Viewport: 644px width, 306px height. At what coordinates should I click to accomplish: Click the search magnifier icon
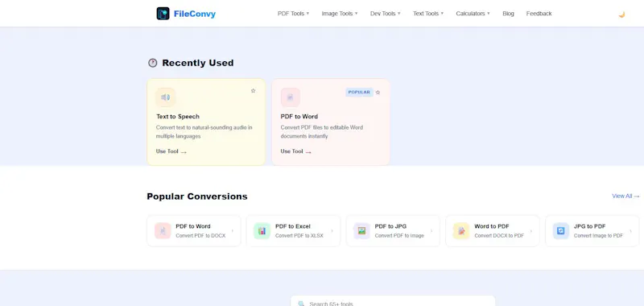tap(301, 304)
